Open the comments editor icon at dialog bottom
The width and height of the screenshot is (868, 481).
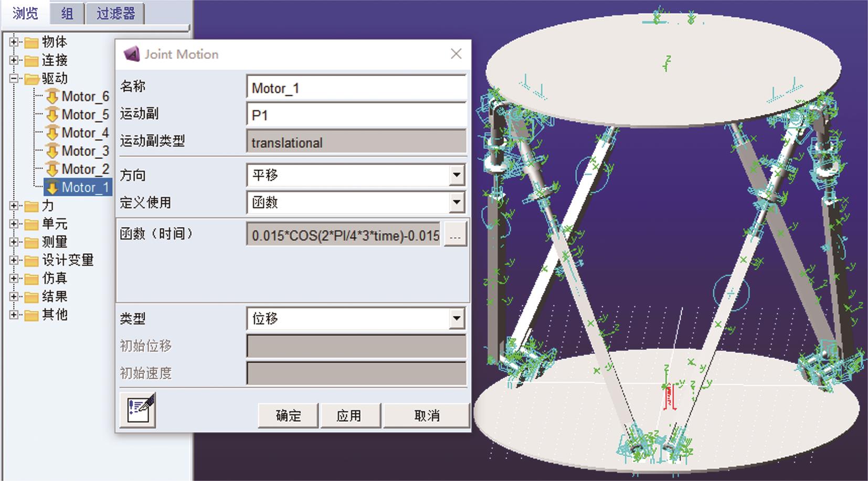pos(137,410)
